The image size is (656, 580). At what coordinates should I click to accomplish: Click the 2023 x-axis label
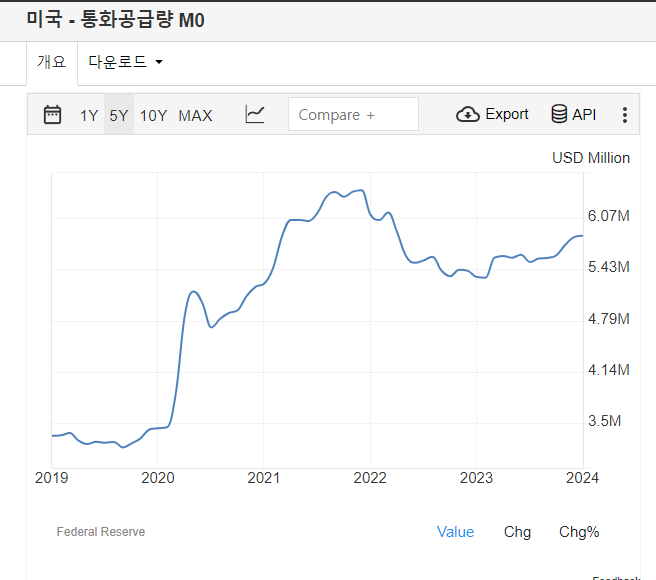(x=476, y=478)
